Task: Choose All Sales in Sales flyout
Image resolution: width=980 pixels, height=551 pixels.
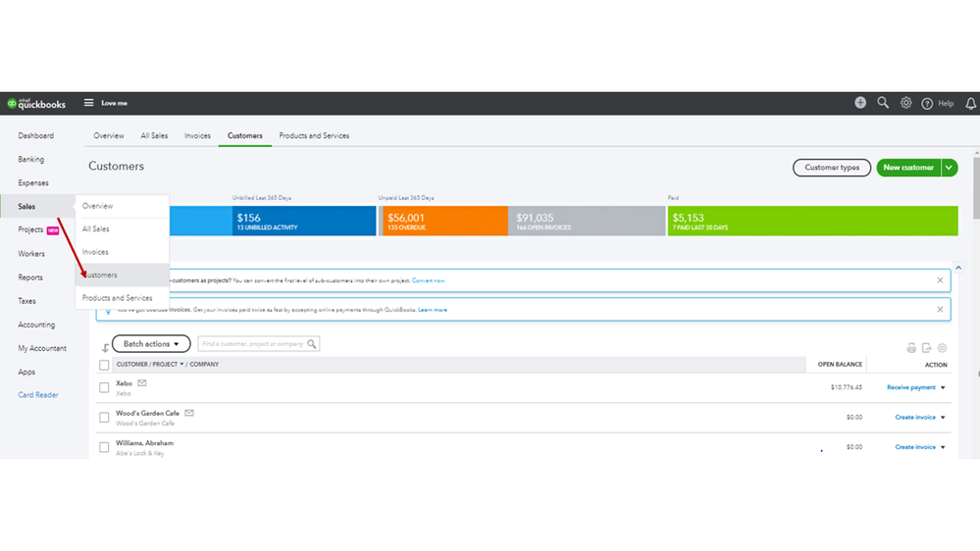Action: (122, 229)
